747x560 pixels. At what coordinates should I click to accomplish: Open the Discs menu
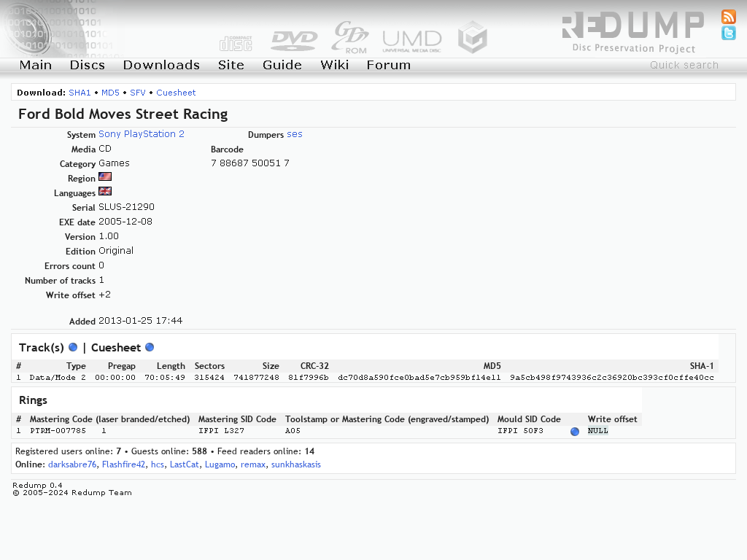click(x=88, y=65)
